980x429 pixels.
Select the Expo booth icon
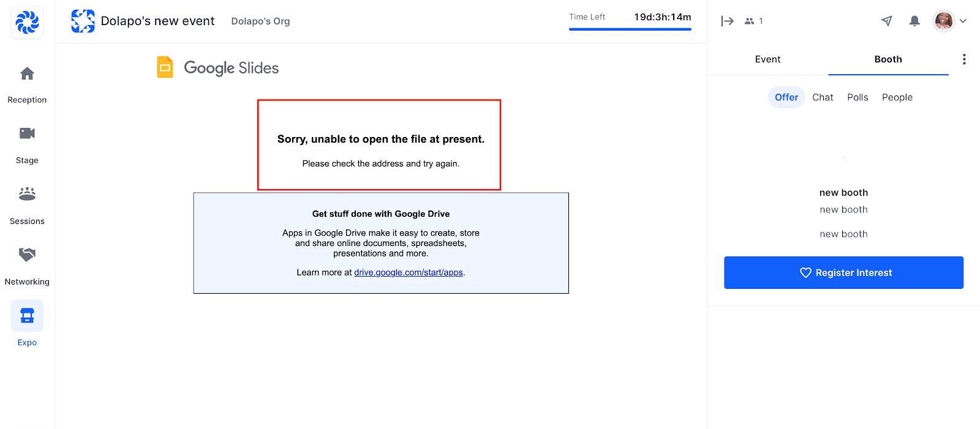pos(27,315)
